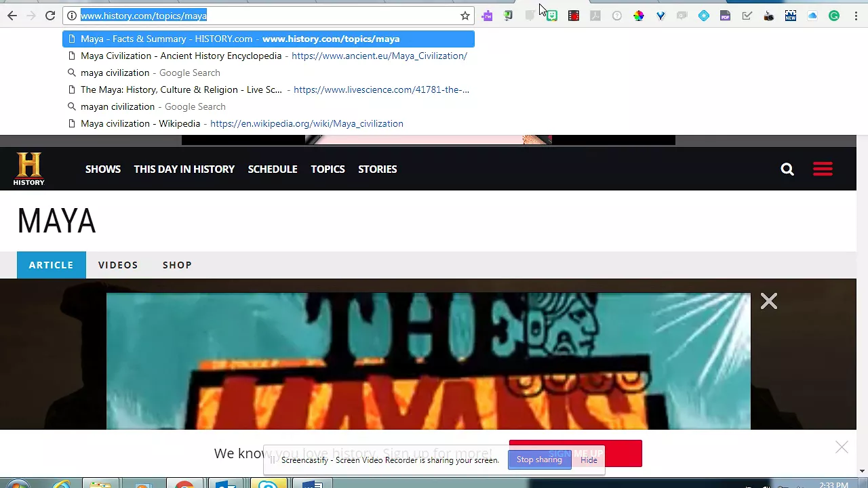This screenshot has height=488, width=868.
Task: Open the red film strip extension
Action: (574, 16)
